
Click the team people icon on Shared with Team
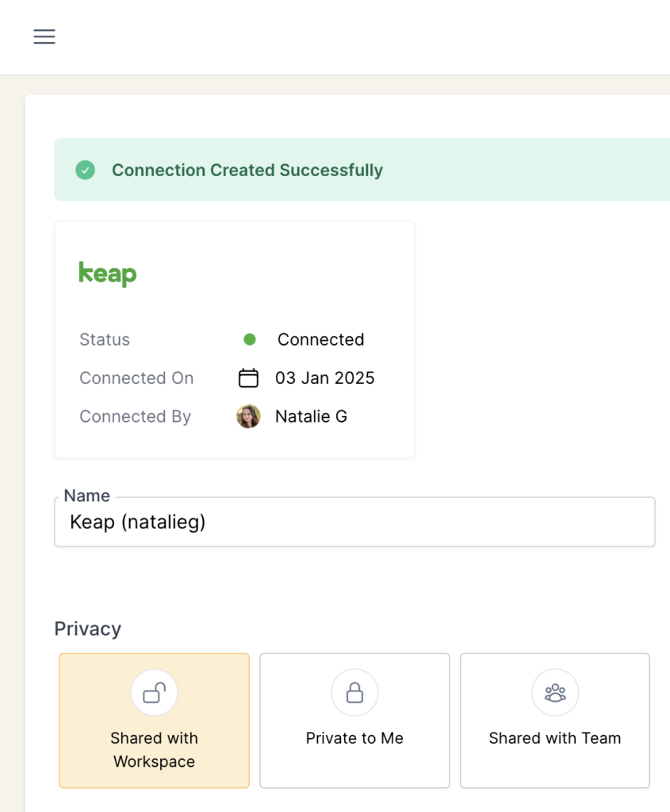point(554,692)
